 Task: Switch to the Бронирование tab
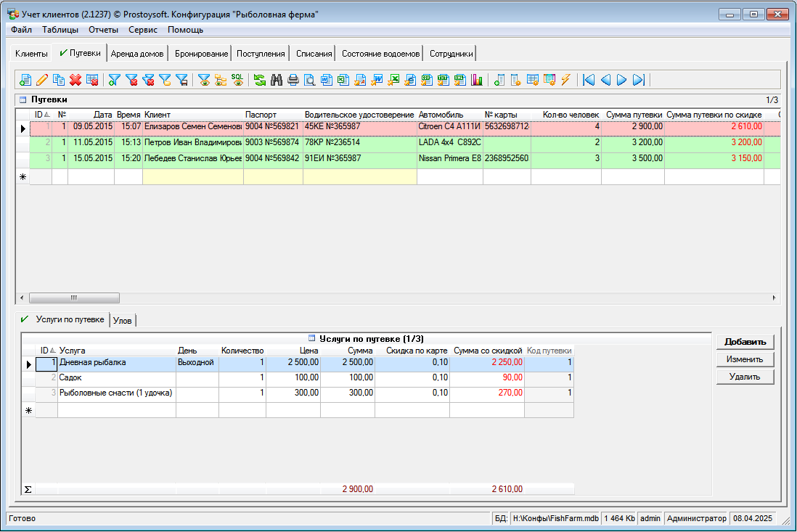click(200, 54)
